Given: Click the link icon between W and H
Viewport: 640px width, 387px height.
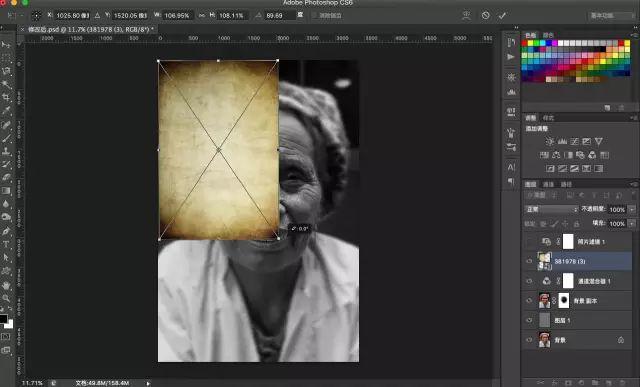Looking at the screenshot, I should tap(202, 16).
